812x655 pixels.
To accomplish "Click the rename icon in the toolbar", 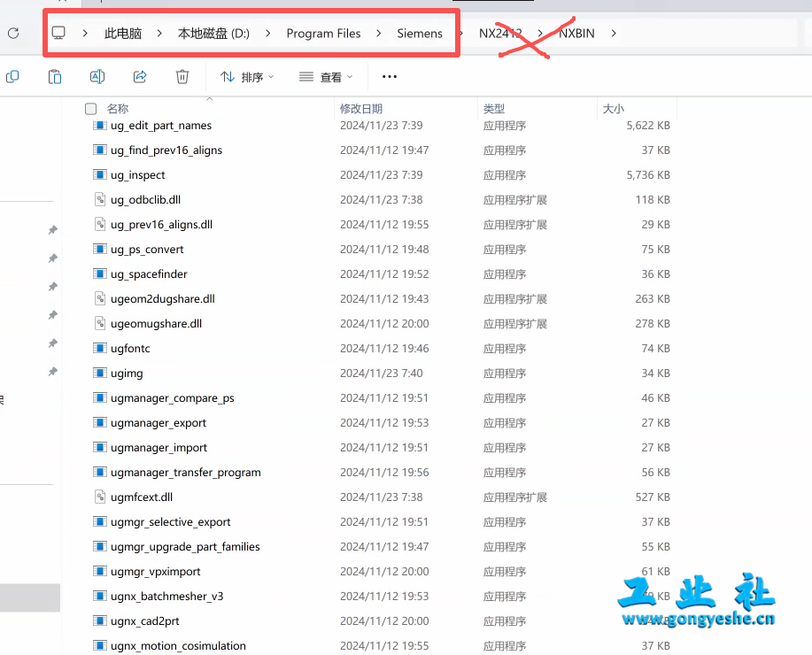I will click(97, 77).
